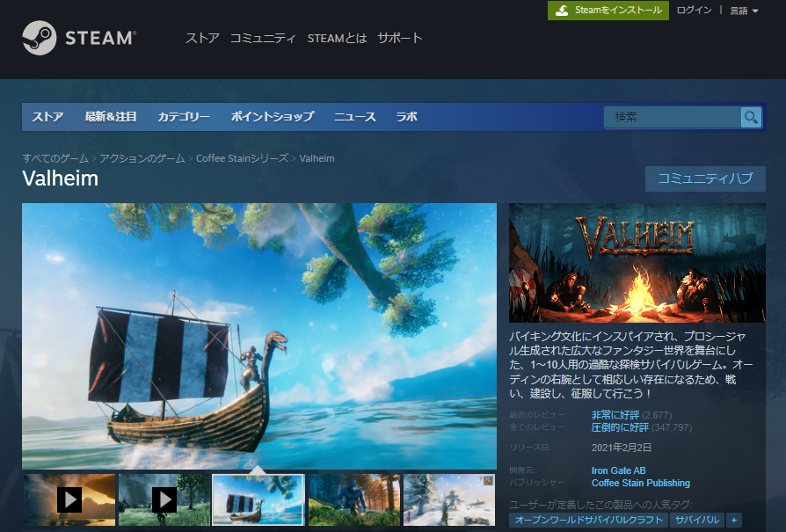
Task: Click the Steamをインストール button
Action: pos(608,11)
